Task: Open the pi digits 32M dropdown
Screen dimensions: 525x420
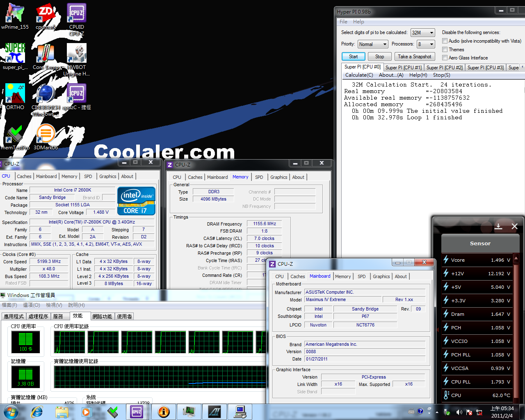Action: 422,32
